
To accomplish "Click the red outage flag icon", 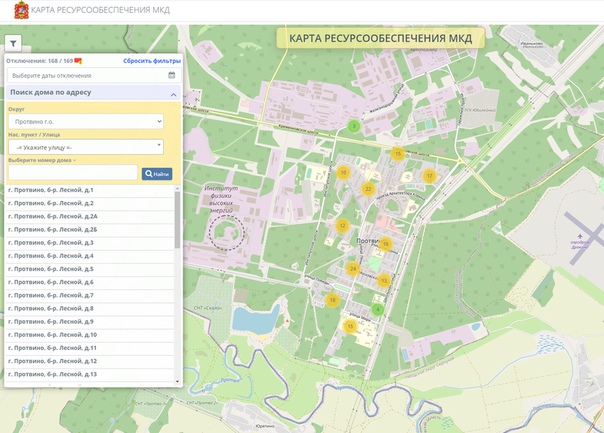I will coord(78,61).
